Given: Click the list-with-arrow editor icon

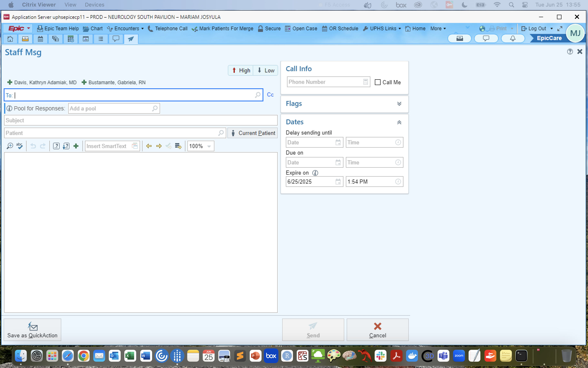Looking at the screenshot, I should [x=178, y=146].
